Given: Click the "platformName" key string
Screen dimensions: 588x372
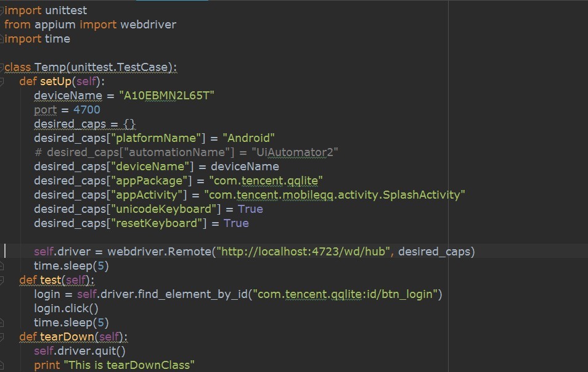Looking at the screenshot, I should click(x=156, y=138).
